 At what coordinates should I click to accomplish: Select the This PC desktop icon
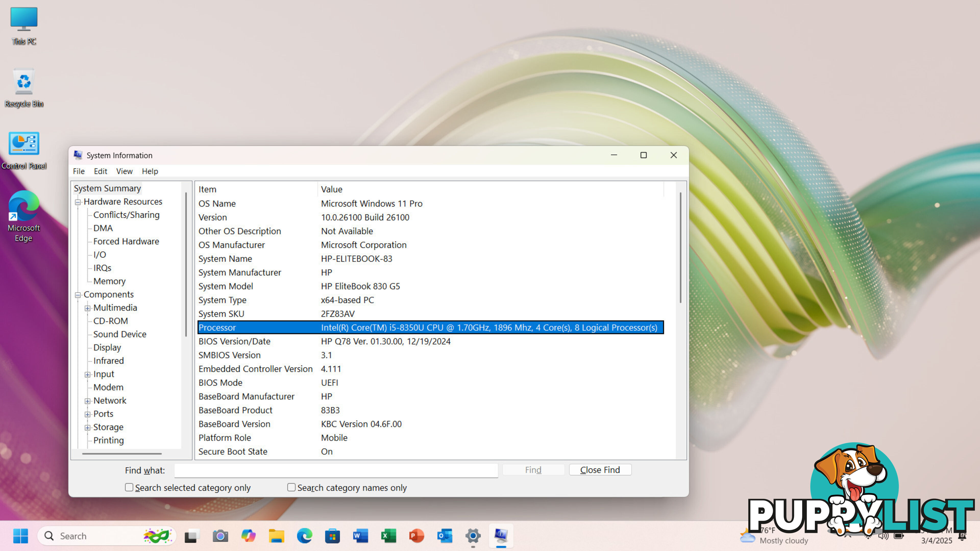(x=24, y=26)
